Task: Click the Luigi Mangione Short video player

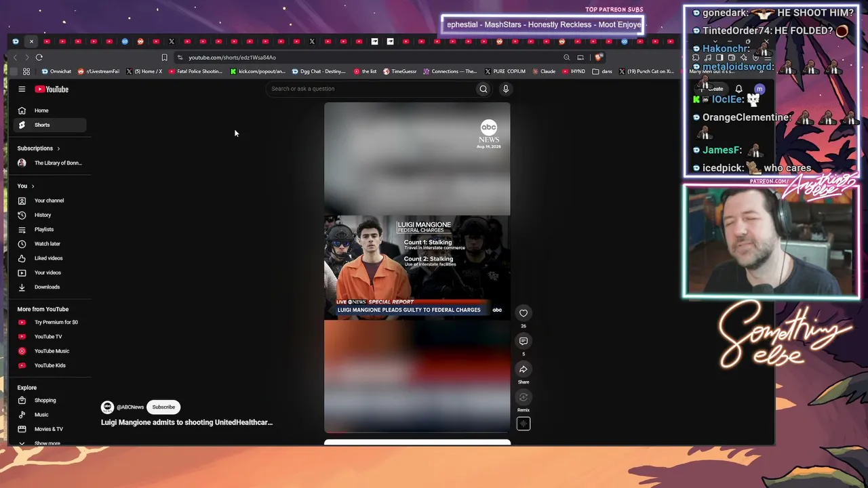Action: click(417, 267)
